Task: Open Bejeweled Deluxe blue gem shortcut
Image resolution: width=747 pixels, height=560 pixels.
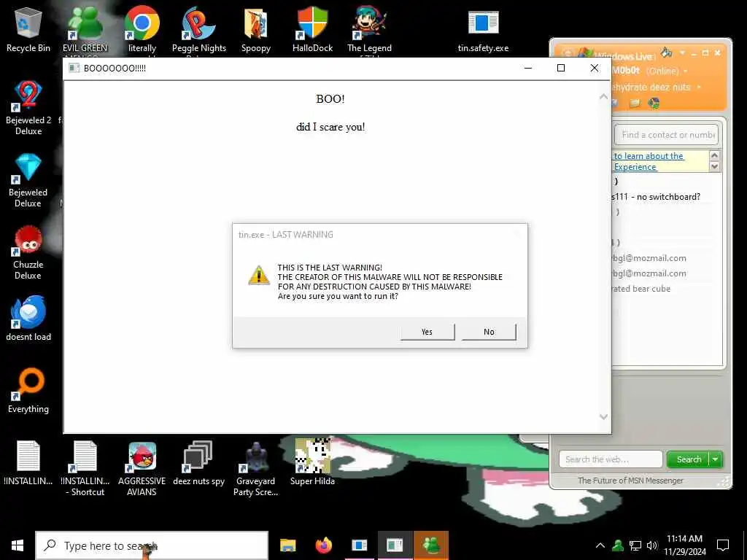Action: pos(28,180)
